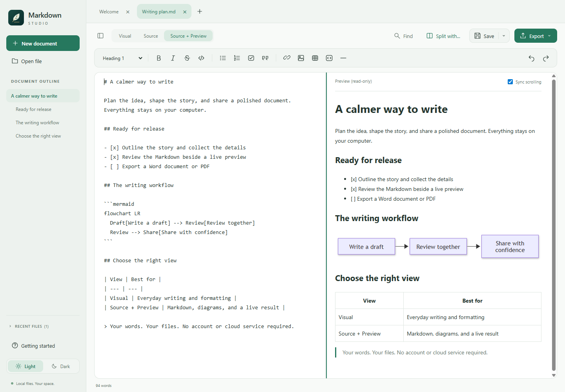
Task: Redo the last edit
Action: [546, 58]
